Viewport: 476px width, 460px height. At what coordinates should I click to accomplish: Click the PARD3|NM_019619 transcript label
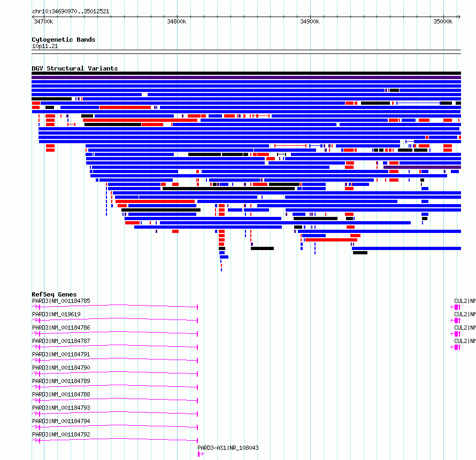point(56,314)
